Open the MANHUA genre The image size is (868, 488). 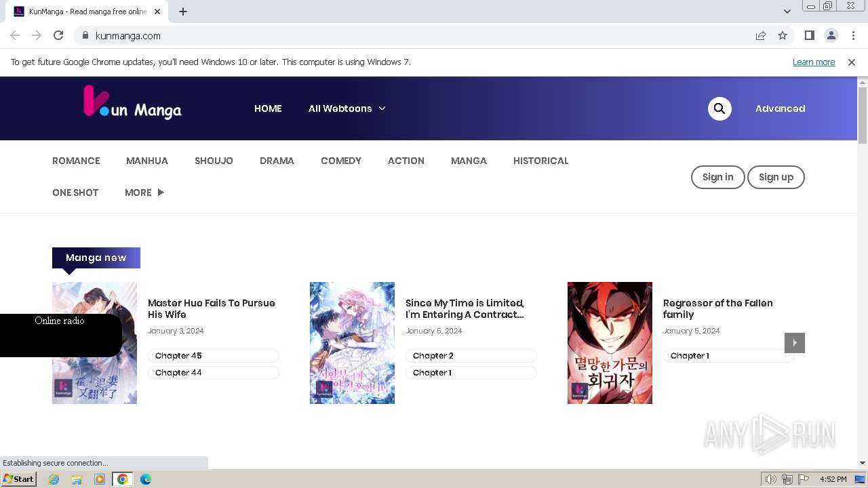click(x=147, y=161)
